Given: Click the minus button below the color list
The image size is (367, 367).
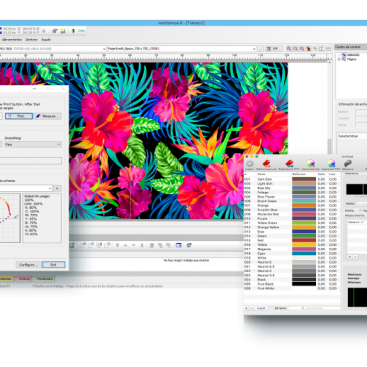Looking at the screenshot, I should coord(252,308).
